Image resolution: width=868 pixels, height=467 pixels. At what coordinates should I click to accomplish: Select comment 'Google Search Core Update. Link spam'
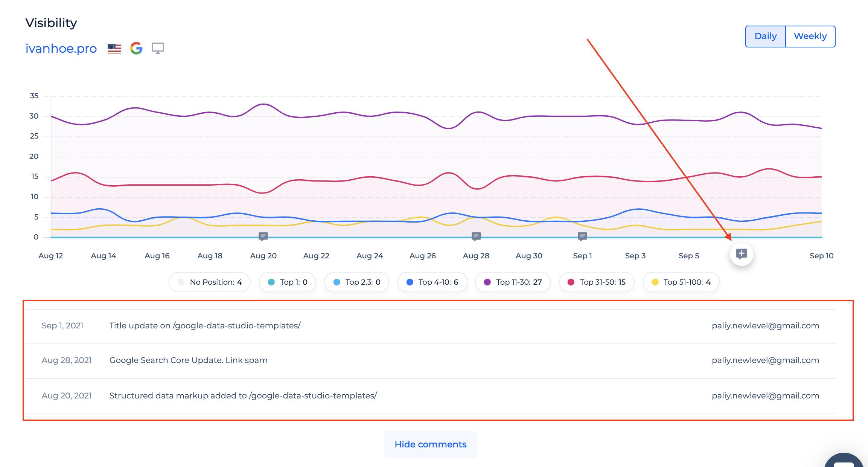click(189, 360)
